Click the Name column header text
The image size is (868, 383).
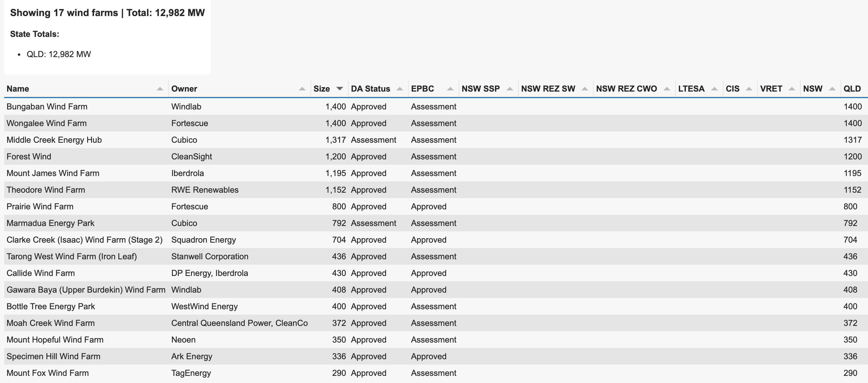[x=18, y=89]
